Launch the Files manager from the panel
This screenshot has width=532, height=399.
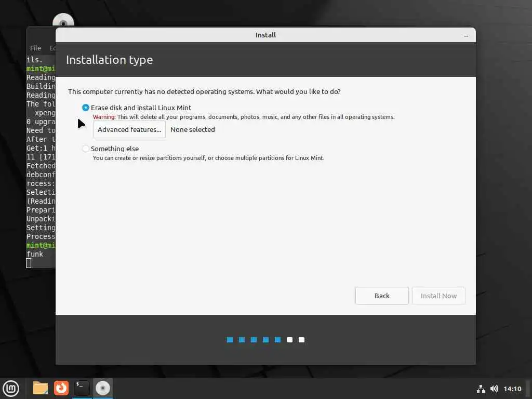(40, 388)
